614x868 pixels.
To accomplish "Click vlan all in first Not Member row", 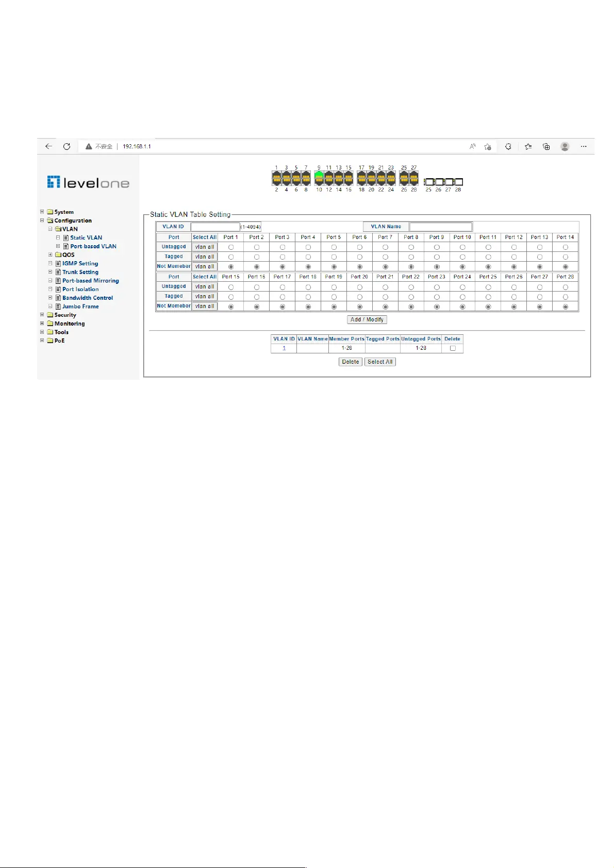I will click(x=205, y=267).
